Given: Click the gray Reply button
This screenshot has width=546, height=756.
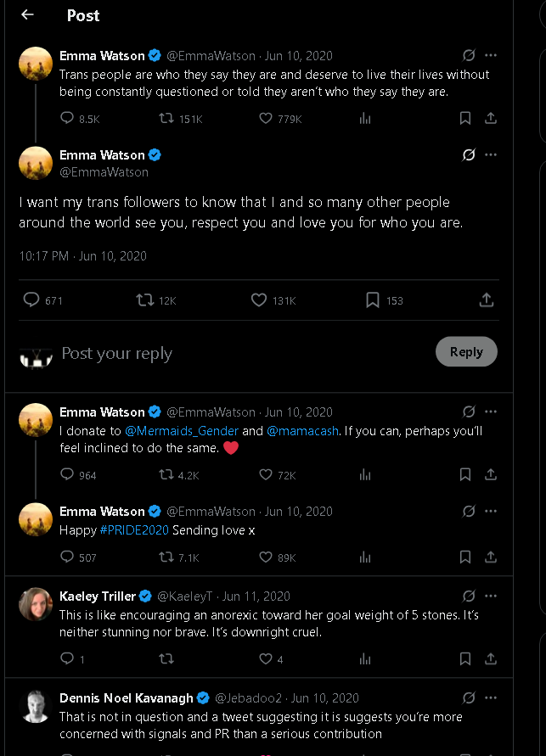Looking at the screenshot, I should (x=466, y=352).
